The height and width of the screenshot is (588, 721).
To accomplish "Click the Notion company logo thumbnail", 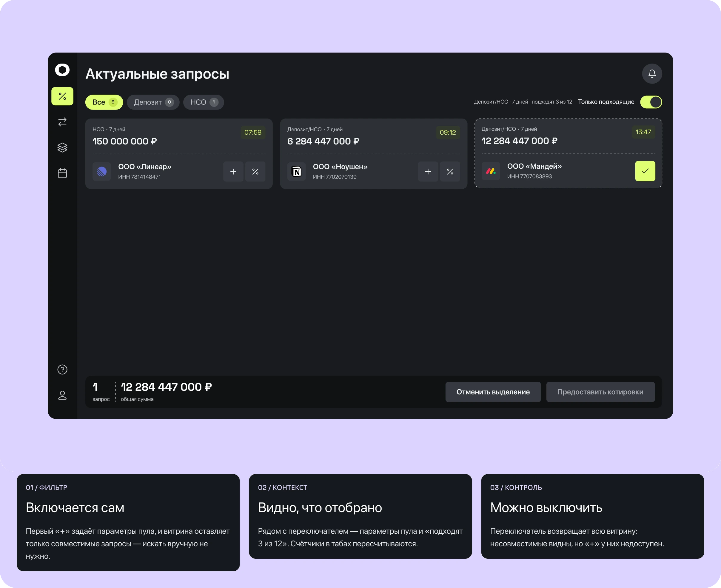I will (297, 171).
